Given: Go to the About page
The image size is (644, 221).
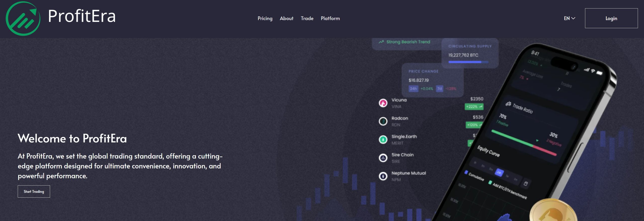Looking at the screenshot, I should click(x=287, y=18).
